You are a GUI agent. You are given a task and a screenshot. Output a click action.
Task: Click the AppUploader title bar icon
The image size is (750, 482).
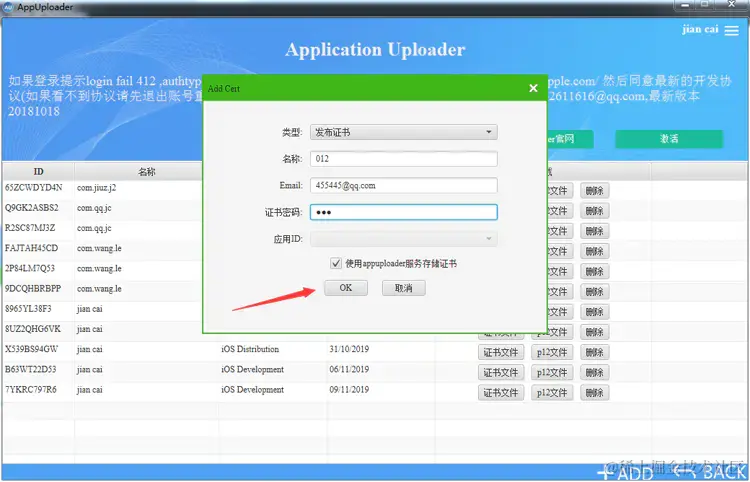click(x=8, y=7)
